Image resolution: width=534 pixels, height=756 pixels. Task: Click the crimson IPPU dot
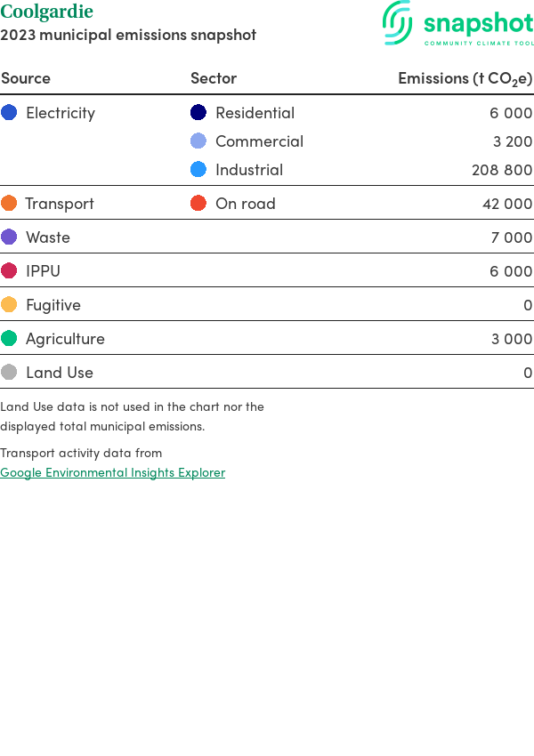(9, 271)
